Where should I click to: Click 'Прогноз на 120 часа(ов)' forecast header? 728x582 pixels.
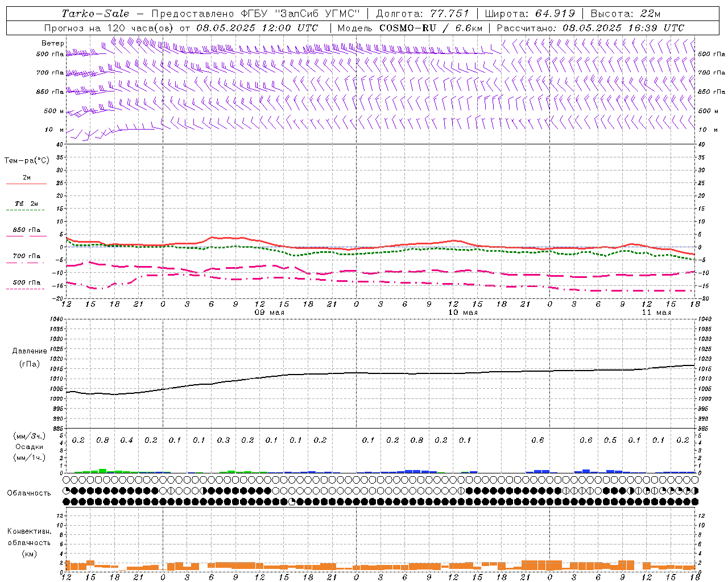(x=109, y=28)
